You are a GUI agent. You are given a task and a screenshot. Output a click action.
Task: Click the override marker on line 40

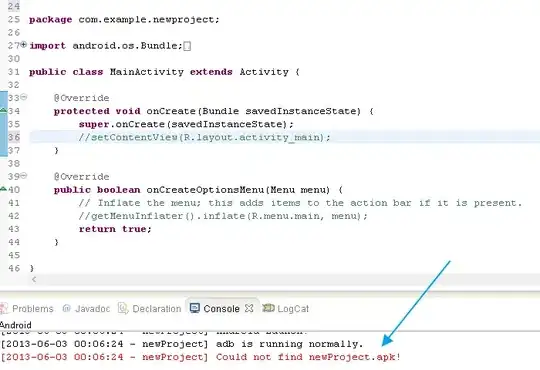[3, 189]
